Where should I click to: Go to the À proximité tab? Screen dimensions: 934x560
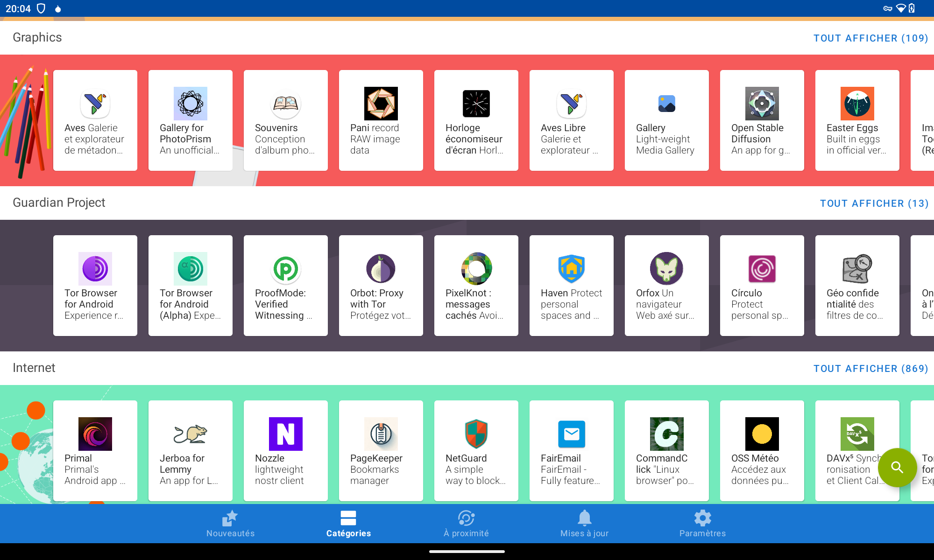coord(466,524)
